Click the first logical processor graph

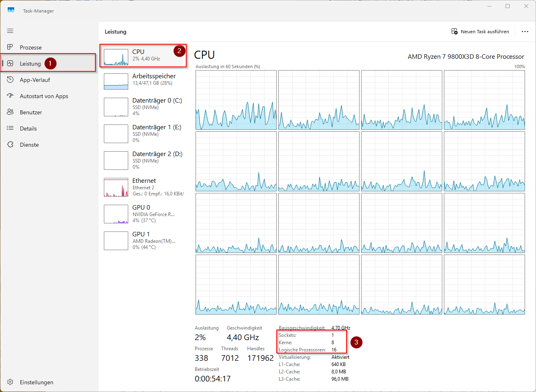236,100
